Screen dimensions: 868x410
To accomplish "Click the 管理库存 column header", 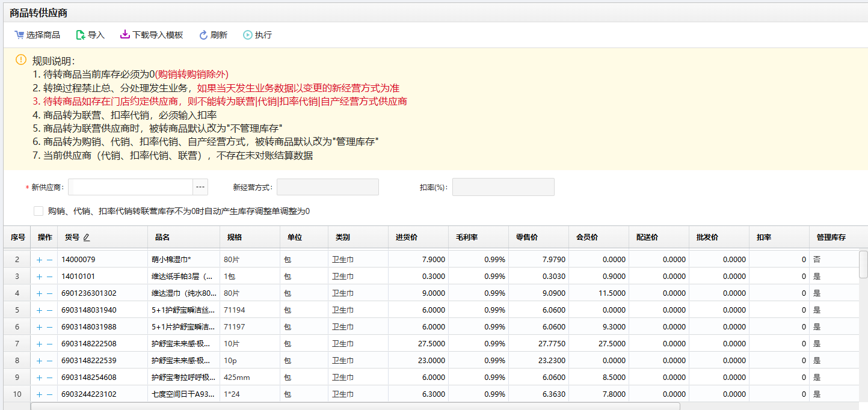I will [831, 237].
